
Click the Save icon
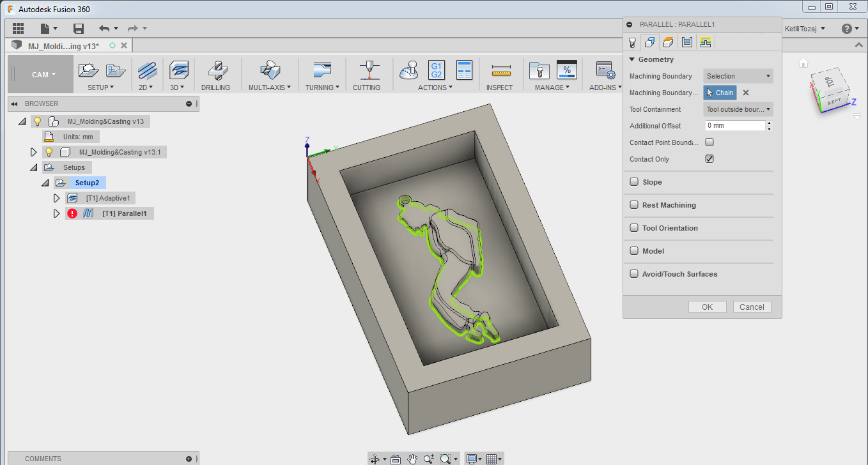(x=79, y=28)
